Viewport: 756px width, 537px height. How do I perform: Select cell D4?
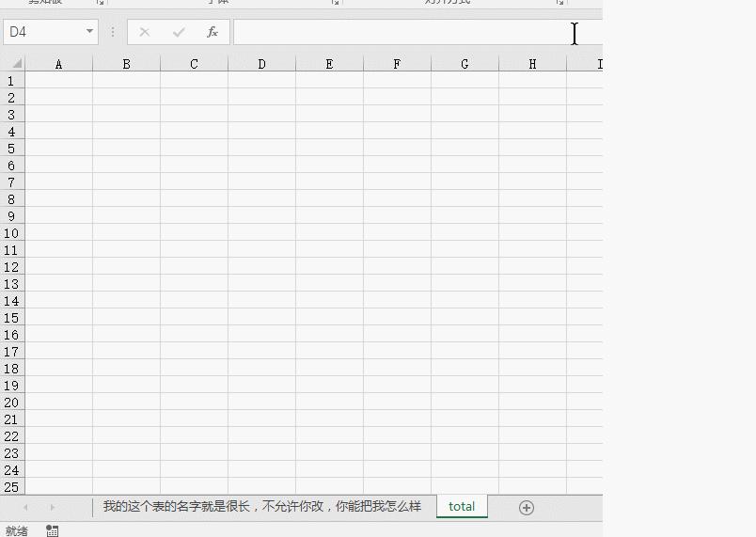coord(261,131)
